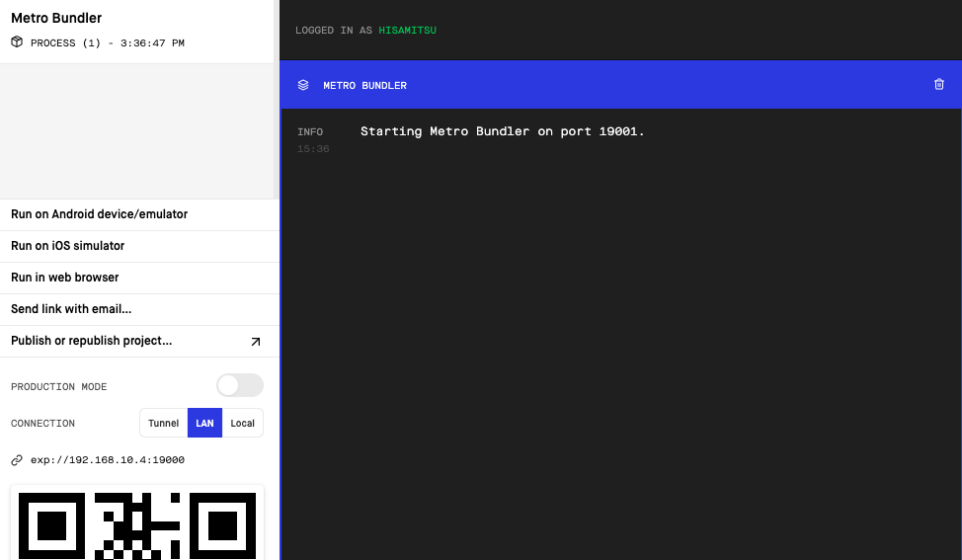Click the exp://192.168.10.4:19000 address
The image size is (962, 560).
pos(107,460)
